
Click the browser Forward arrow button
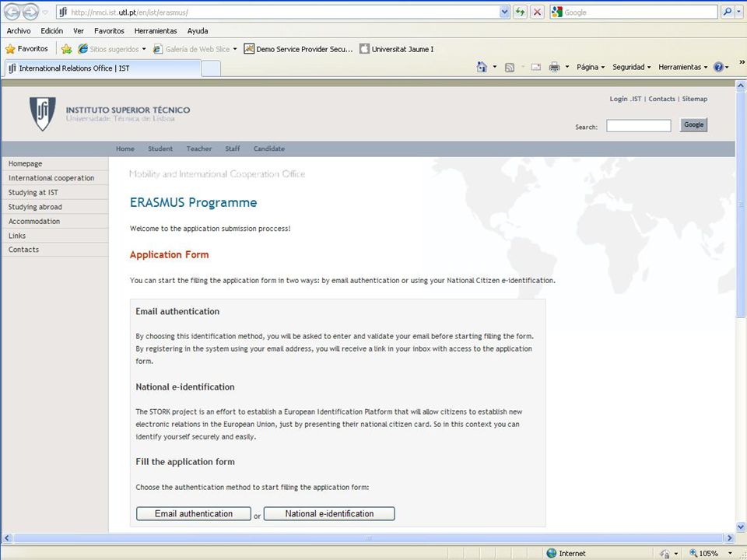click(30, 12)
